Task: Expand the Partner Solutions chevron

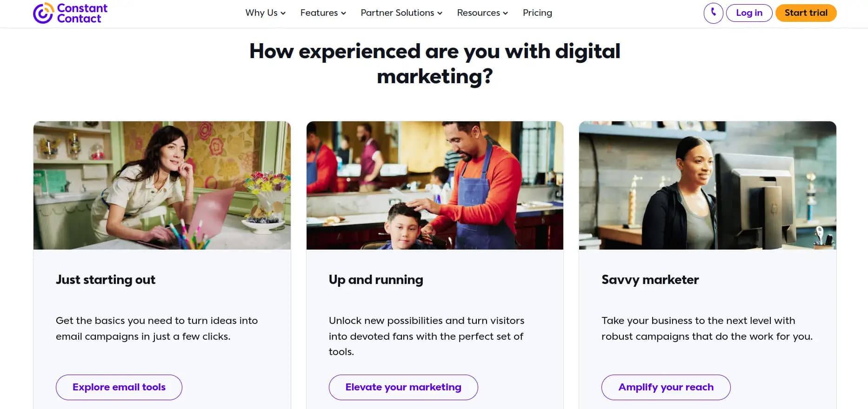Action: coord(440,13)
